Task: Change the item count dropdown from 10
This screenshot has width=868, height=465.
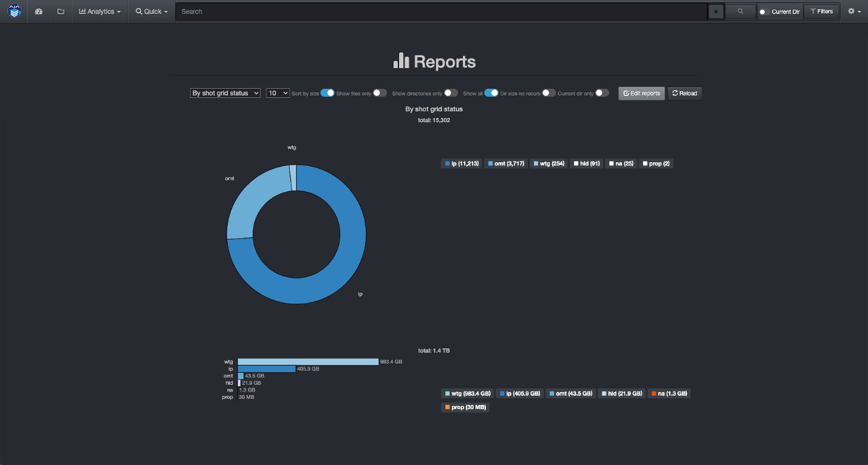Action: 278,92
